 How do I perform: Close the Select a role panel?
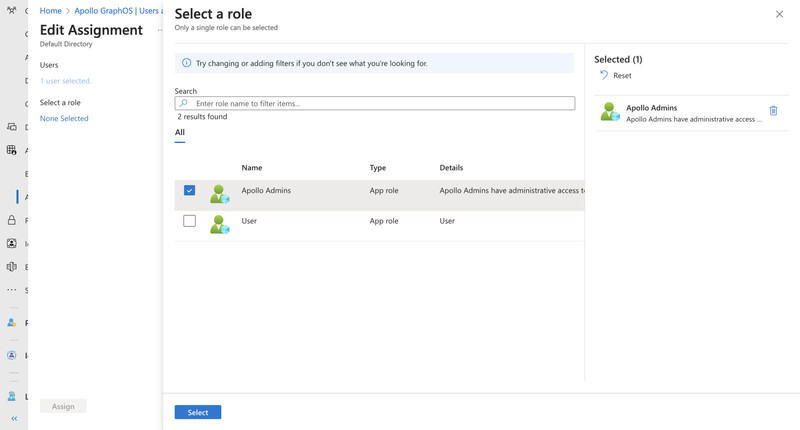pos(779,14)
